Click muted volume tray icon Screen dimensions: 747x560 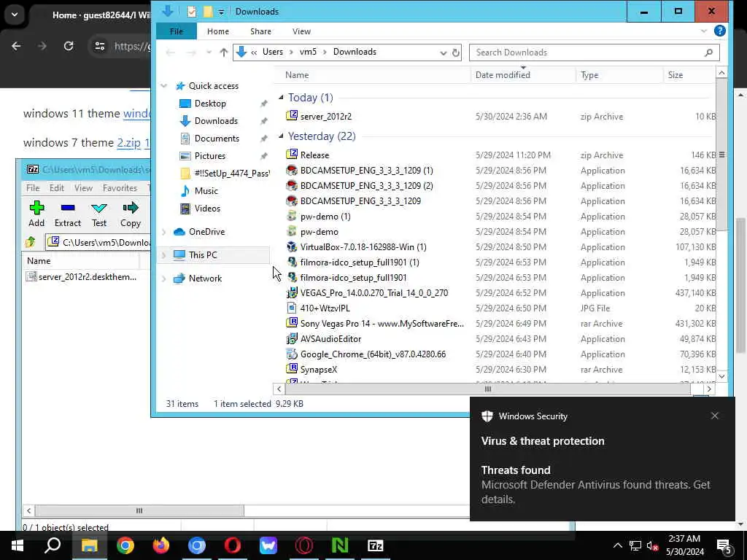pyautogui.click(x=652, y=545)
